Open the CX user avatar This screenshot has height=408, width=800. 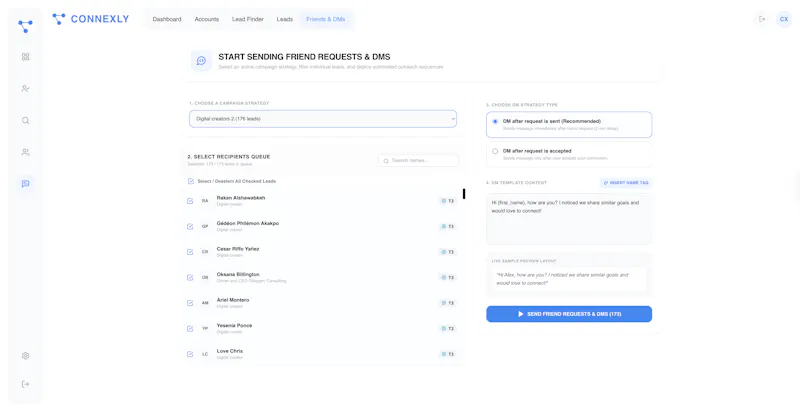pyautogui.click(x=784, y=19)
